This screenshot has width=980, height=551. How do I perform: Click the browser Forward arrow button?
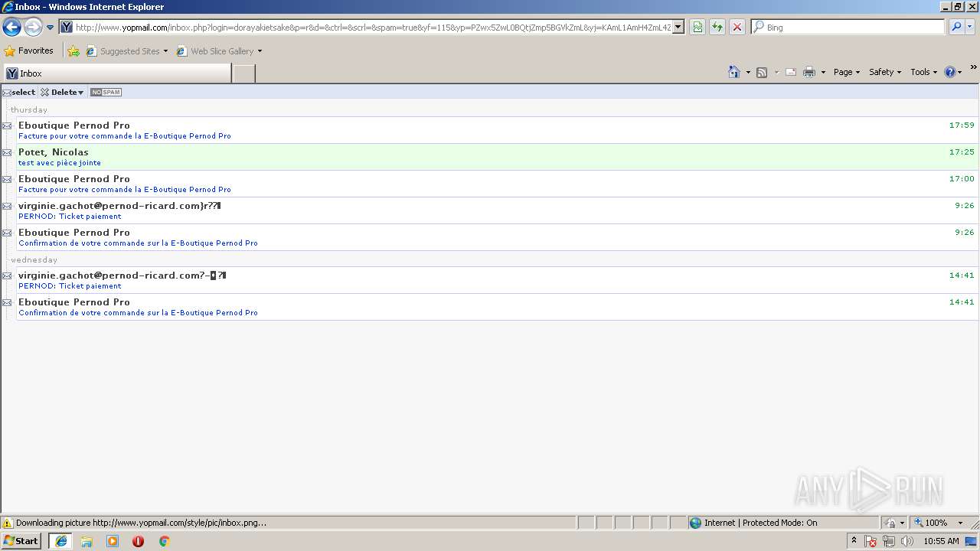(32, 28)
